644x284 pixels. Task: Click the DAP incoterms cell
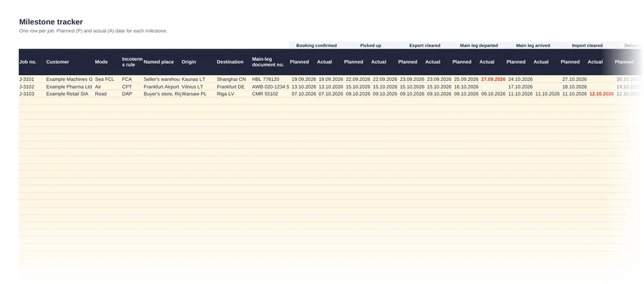tap(127, 94)
